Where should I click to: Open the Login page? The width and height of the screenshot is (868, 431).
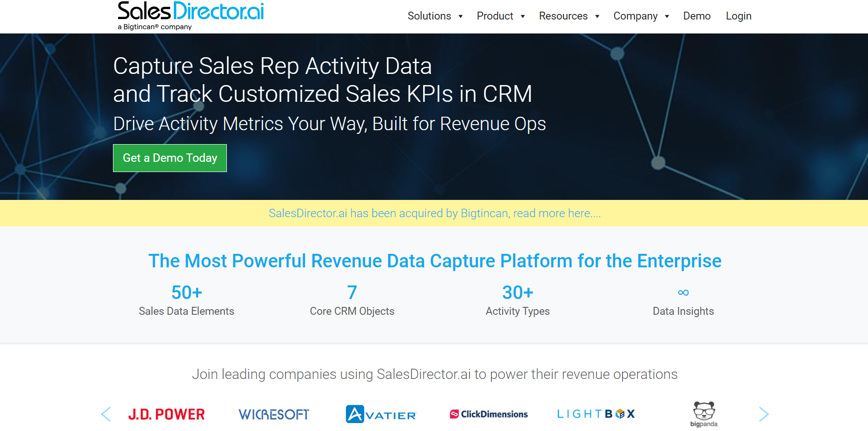click(738, 16)
